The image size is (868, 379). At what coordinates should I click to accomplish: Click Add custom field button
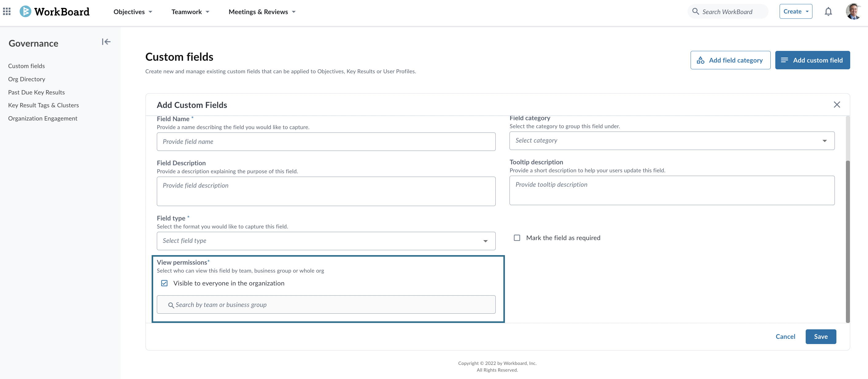coord(812,60)
